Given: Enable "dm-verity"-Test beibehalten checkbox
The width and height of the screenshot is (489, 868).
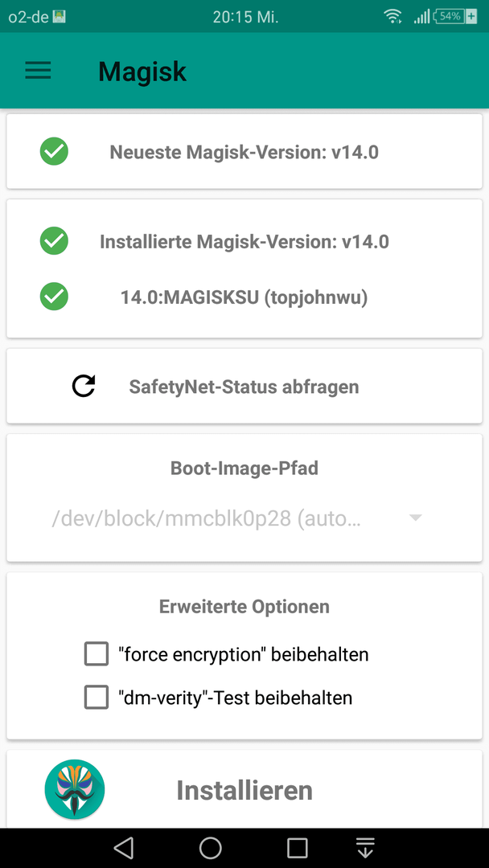Looking at the screenshot, I should (97, 697).
